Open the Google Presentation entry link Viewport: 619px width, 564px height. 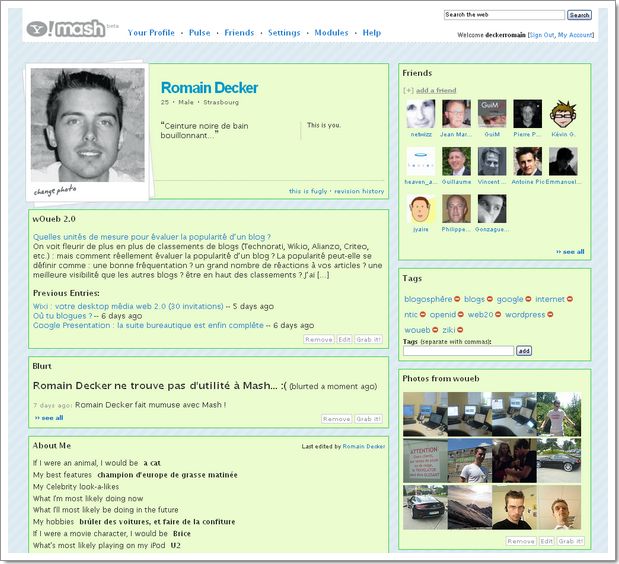(148, 325)
